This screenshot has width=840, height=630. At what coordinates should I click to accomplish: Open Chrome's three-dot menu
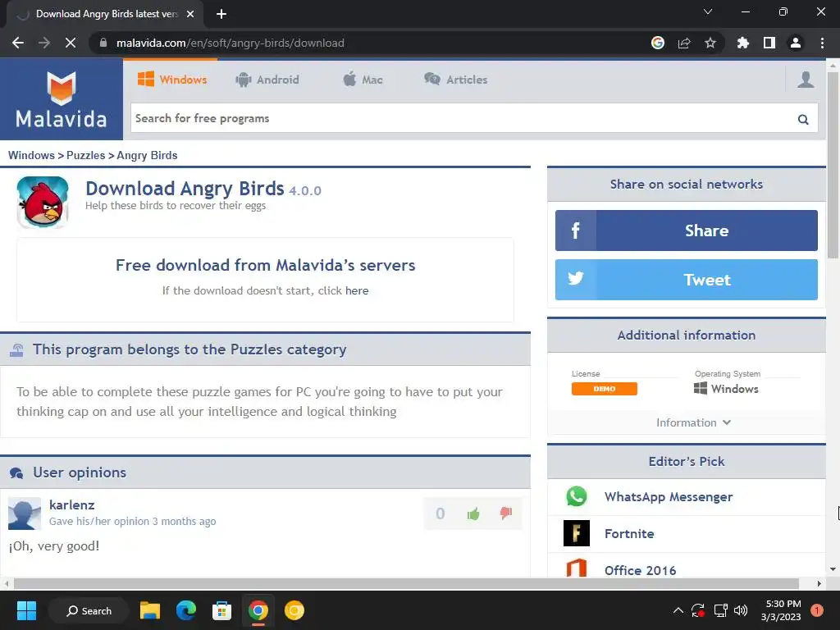822,43
